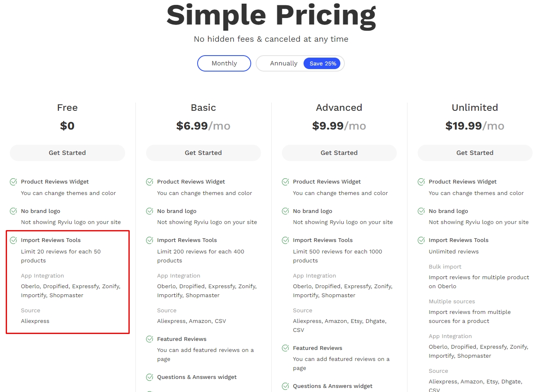Click checkmark icon beside Unlimited Product Reviews Widget

[x=421, y=182]
